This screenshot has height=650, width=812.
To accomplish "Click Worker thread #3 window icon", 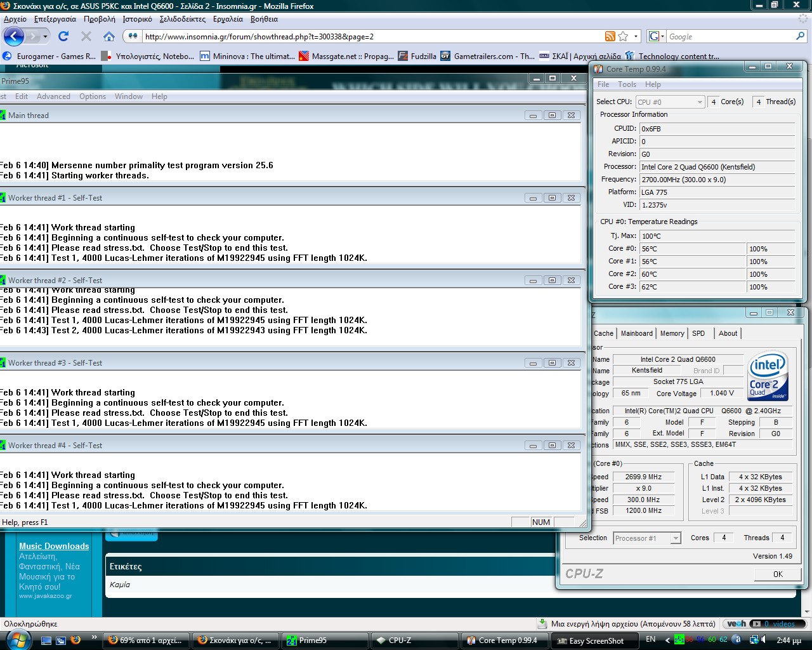I will pyautogui.click(x=3, y=362).
